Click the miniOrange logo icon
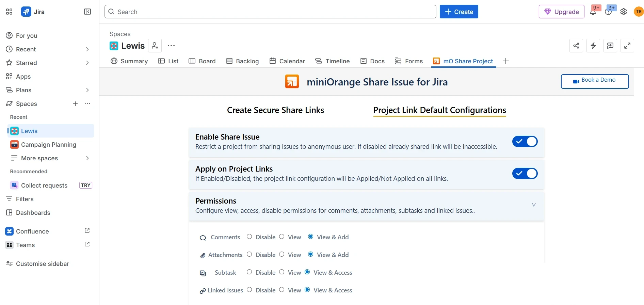644x305 pixels. [x=292, y=82]
